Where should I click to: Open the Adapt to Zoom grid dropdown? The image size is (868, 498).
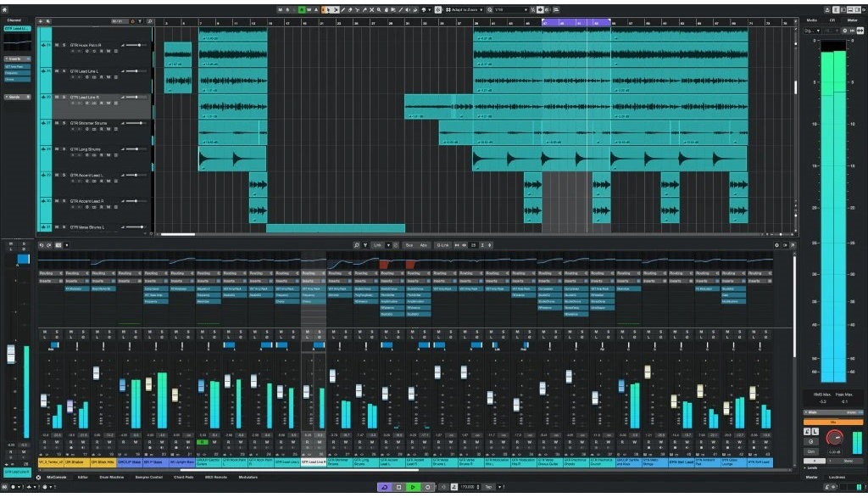coord(481,9)
